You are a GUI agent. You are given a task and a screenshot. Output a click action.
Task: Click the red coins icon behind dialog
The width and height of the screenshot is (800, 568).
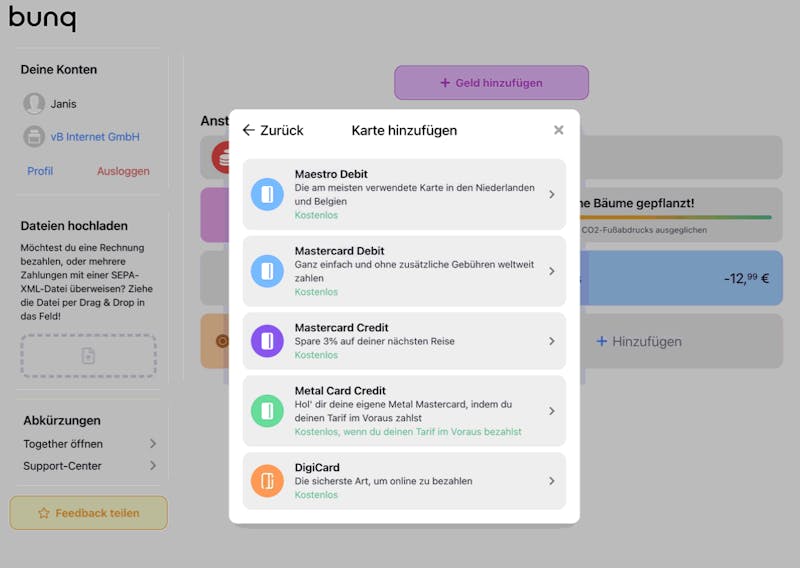tap(220, 158)
